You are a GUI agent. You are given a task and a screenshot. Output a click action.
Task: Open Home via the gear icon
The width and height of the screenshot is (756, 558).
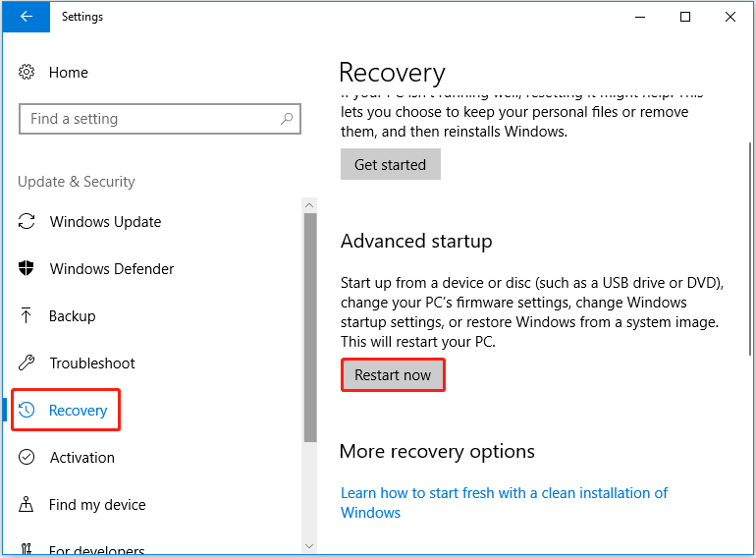click(27, 73)
